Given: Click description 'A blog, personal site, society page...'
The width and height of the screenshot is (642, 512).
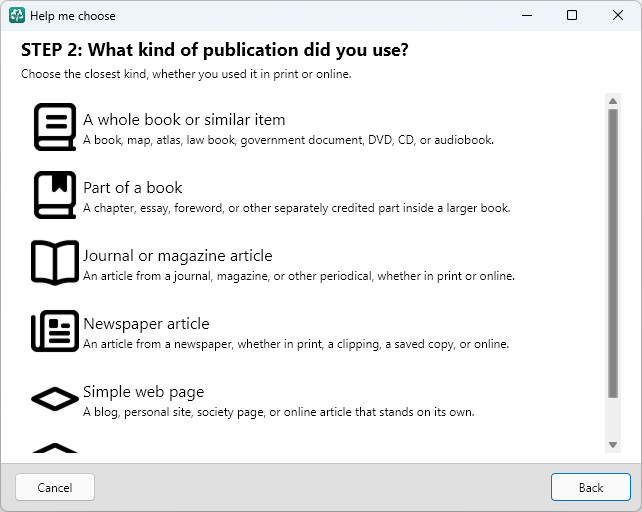Looking at the screenshot, I should pos(278,412).
